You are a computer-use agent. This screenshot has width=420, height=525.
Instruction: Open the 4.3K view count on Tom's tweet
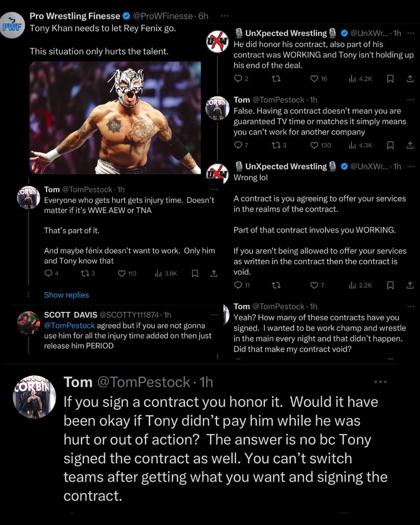pos(361,145)
